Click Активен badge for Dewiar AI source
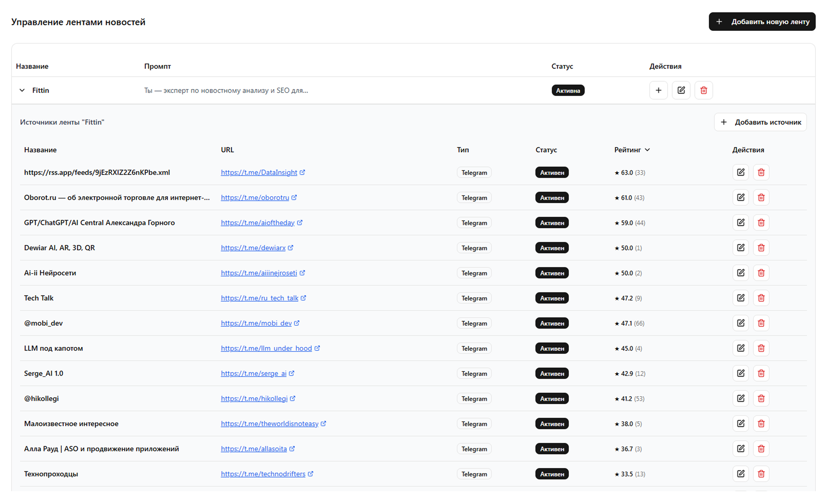Viewport: 827px width, 504px height. click(x=552, y=248)
